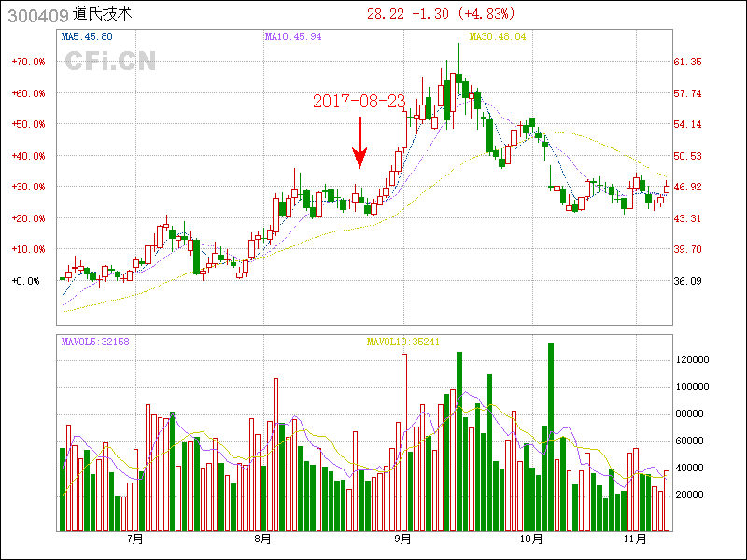Click the +70.0% percentage axis label

point(29,62)
